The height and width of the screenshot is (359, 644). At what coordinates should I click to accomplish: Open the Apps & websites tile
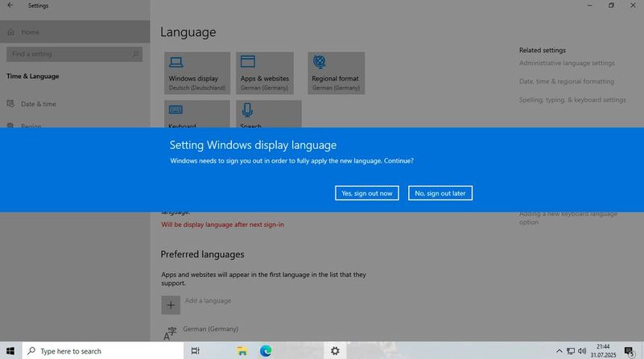point(265,72)
